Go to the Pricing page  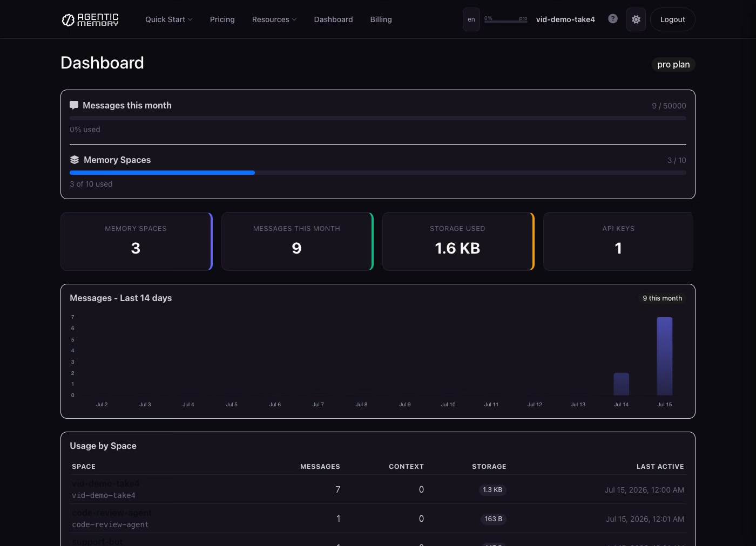click(x=222, y=19)
